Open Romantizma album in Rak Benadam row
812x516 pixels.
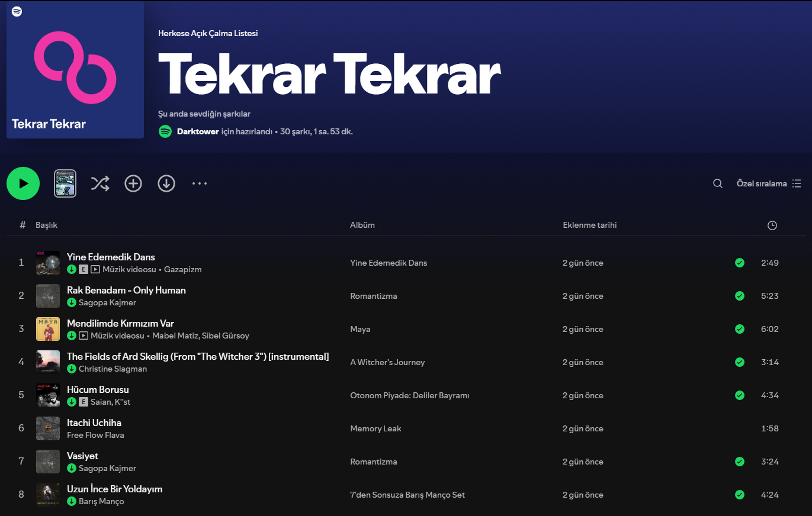[x=374, y=296]
